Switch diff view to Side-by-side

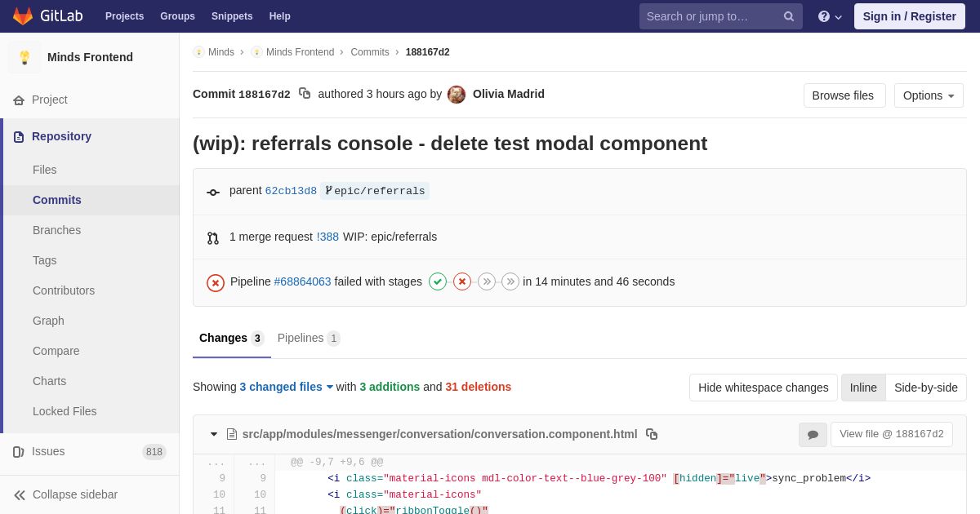pyautogui.click(x=926, y=388)
